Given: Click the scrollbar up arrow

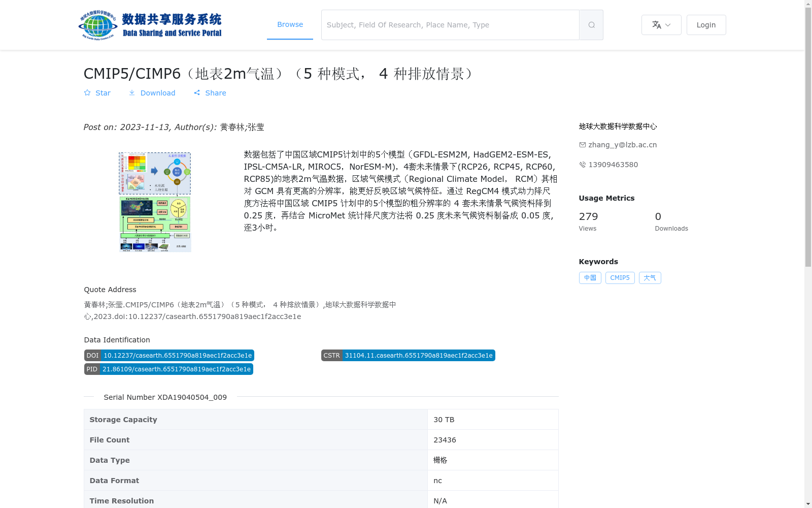Looking at the screenshot, I should (808, 4).
